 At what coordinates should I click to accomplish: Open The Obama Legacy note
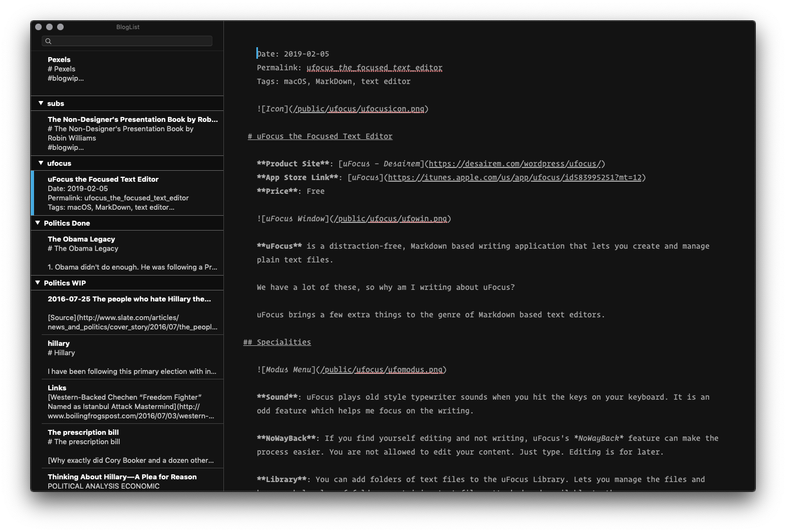pos(127,253)
